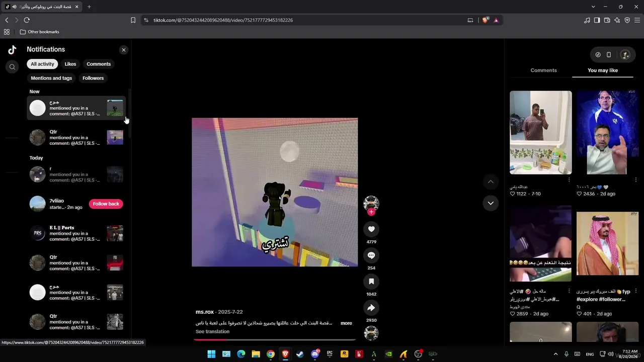The width and height of the screenshot is (644, 362).
Task: Switch the ENG input language indicator
Action: [x=590, y=354]
